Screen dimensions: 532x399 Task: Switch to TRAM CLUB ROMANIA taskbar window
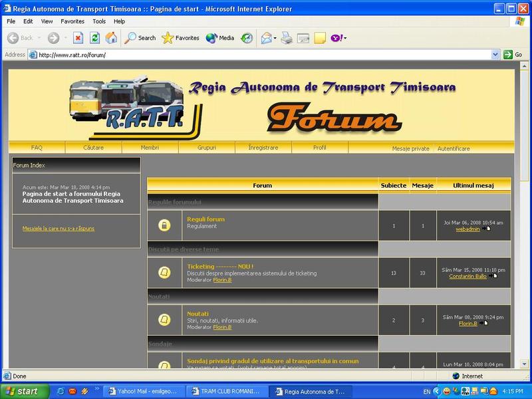point(227,392)
